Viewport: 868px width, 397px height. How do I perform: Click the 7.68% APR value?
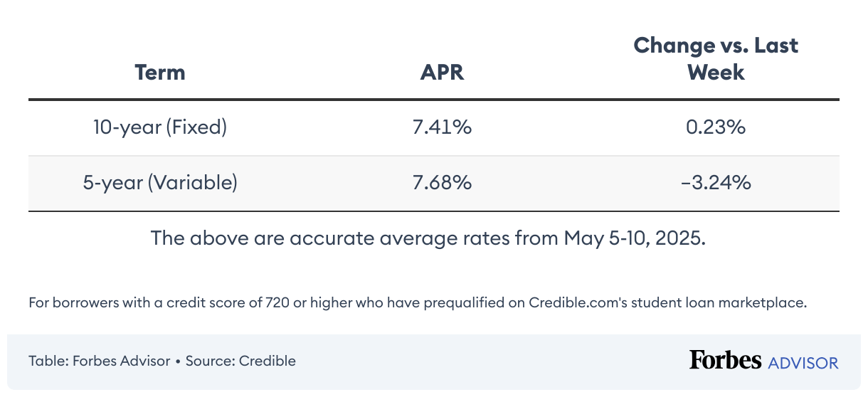click(443, 183)
